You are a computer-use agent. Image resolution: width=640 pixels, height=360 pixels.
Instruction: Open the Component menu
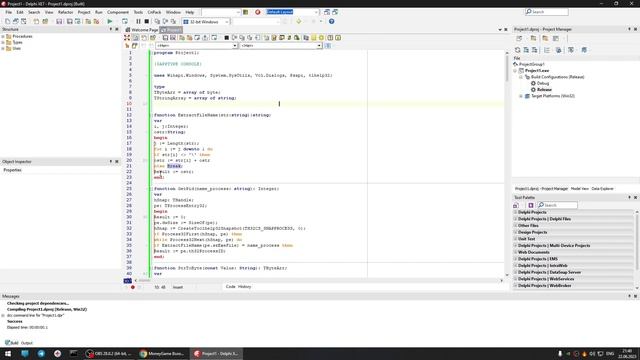click(118, 12)
